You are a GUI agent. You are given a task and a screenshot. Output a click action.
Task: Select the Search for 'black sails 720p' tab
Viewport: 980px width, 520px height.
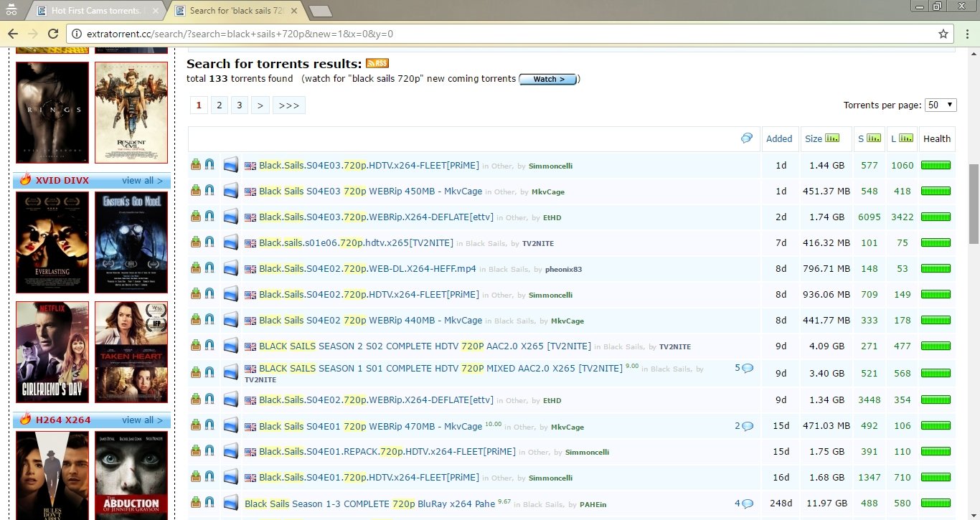pyautogui.click(x=237, y=11)
